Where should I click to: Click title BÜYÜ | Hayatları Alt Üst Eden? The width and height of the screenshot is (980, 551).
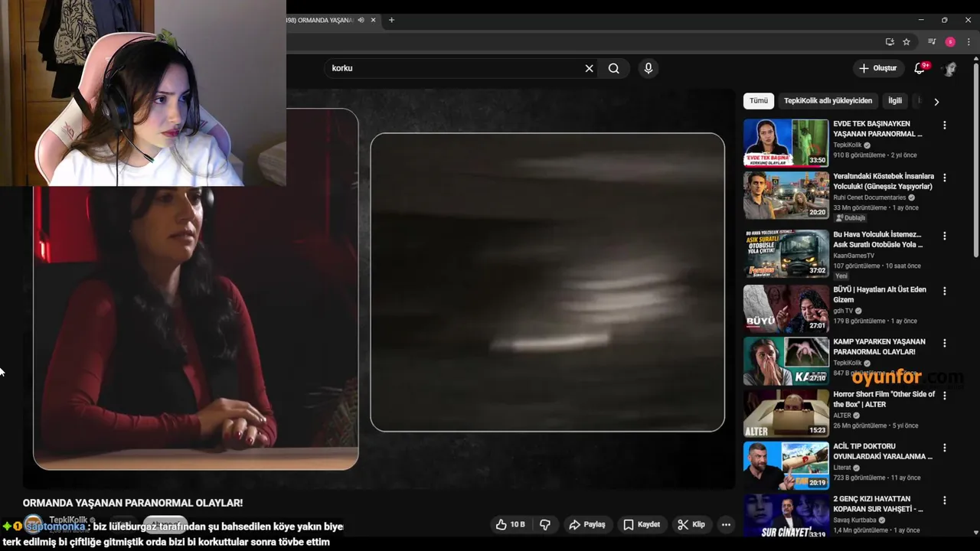880,295
